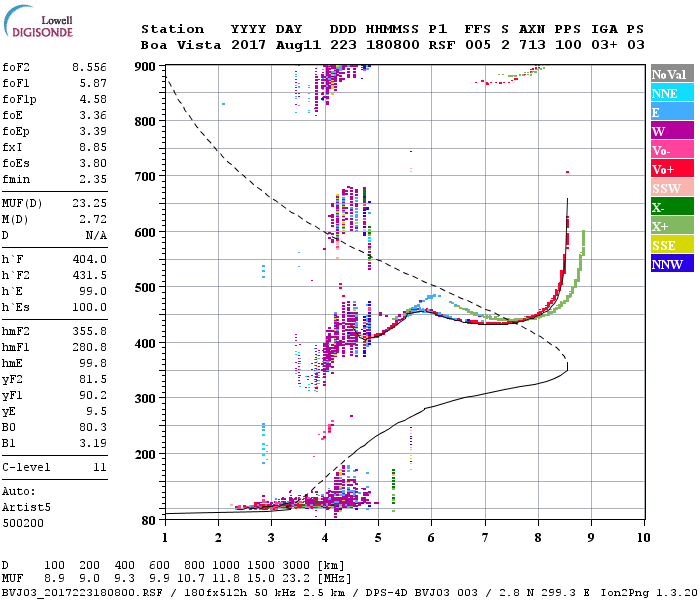Click the foE value 3.36
The height and width of the screenshot is (600, 700).
click(x=93, y=115)
